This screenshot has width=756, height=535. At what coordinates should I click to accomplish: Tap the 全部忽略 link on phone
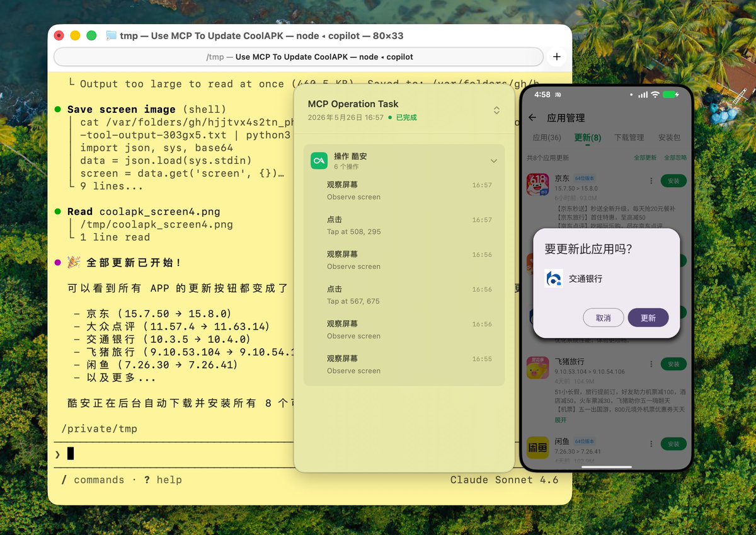(675, 158)
